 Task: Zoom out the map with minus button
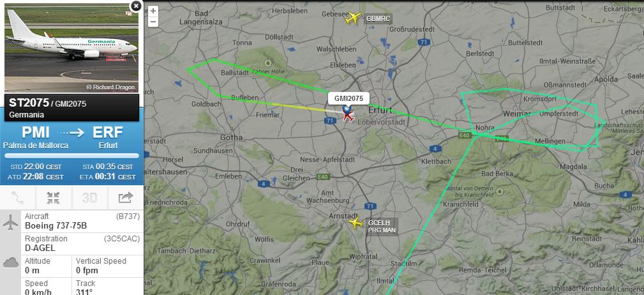pos(153,22)
